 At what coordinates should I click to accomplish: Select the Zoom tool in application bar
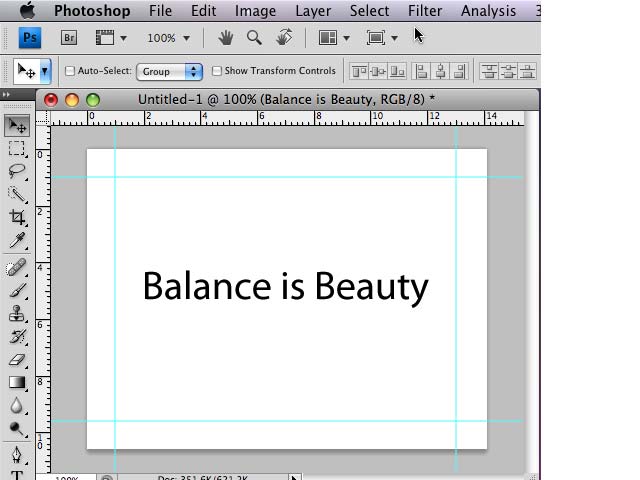click(x=254, y=38)
